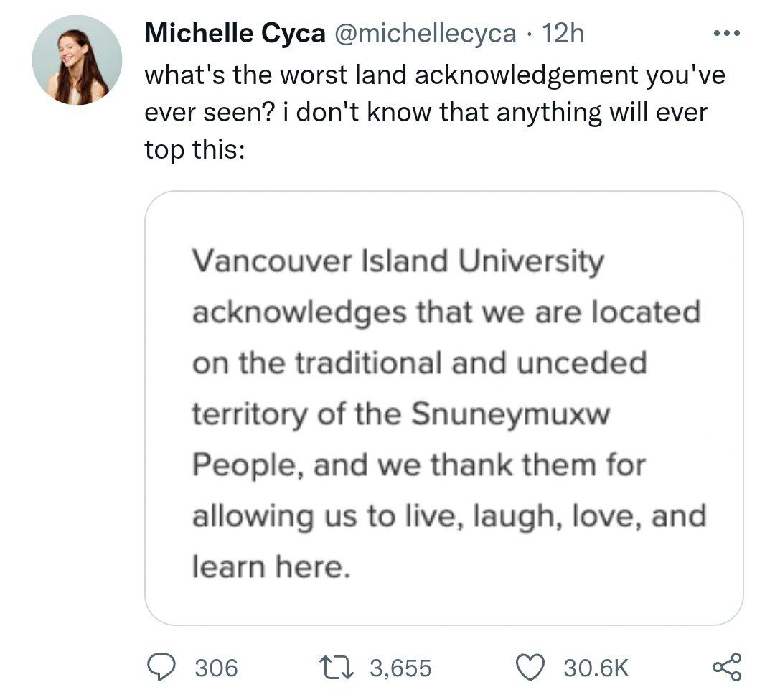The width and height of the screenshot is (775, 700).
Task: Click the Michelle Cyca display name
Action: [235, 34]
